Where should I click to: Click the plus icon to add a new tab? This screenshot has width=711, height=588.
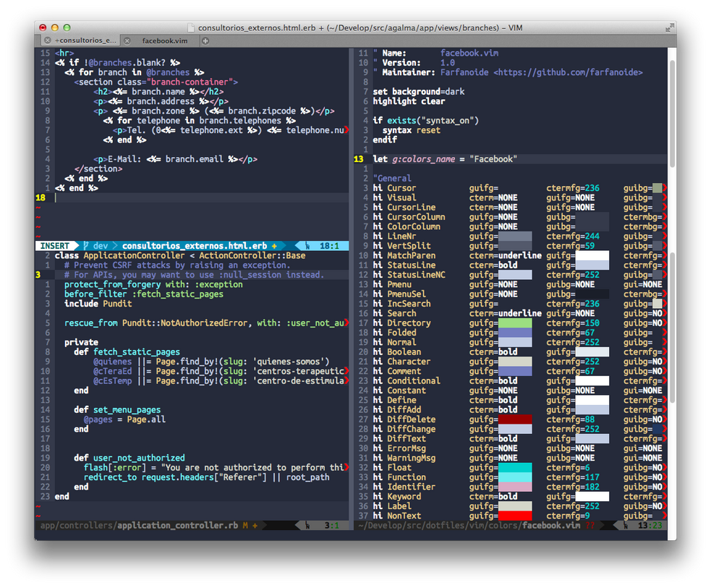pyautogui.click(x=205, y=41)
